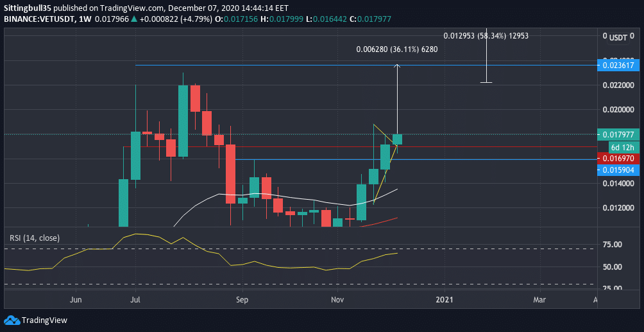Image resolution: width=644 pixels, height=332 pixels.
Task: Click the white upward measurement arrow head
Action: 398,67
